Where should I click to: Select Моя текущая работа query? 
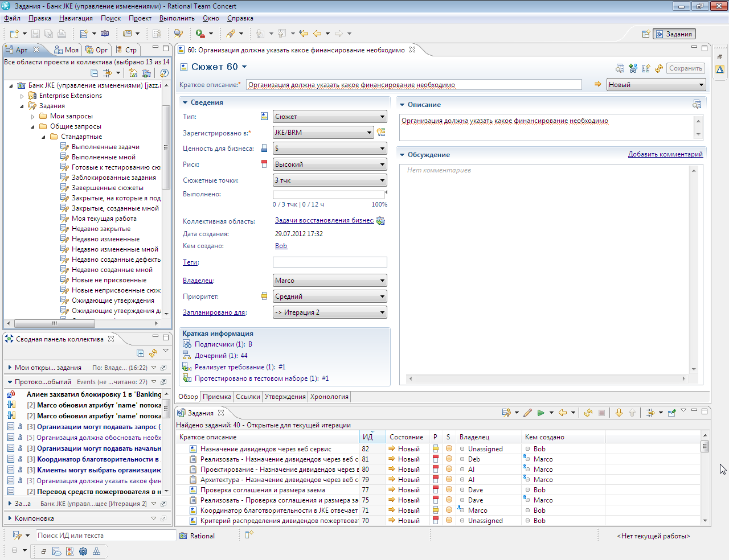pyautogui.click(x=104, y=219)
